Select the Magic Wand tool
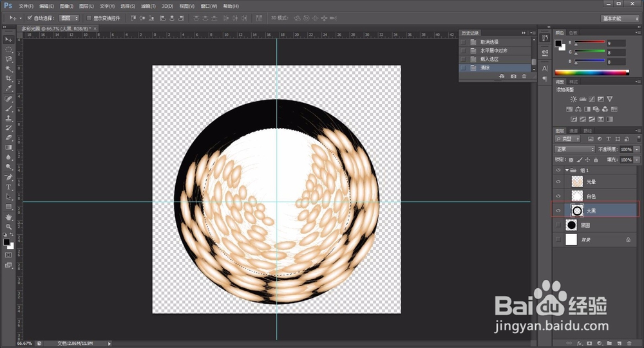Screen dimensions: 644x348 pyautogui.click(x=8, y=69)
